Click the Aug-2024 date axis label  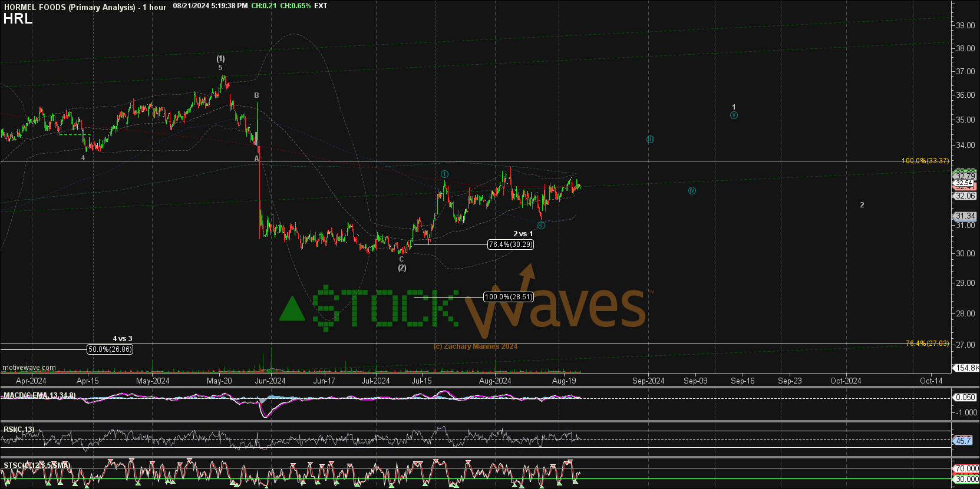pyautogui.click(x=495, y=381)
